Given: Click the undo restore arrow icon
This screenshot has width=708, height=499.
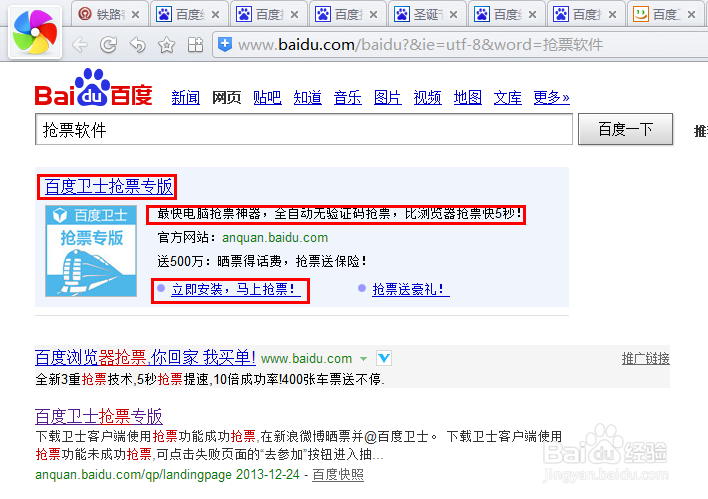Looking at the screenshot, I should [138, 45].
